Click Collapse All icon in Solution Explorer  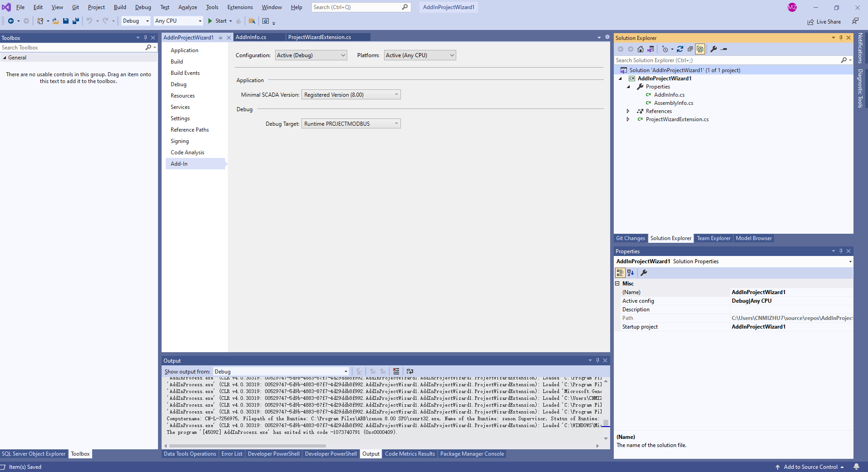690,49
